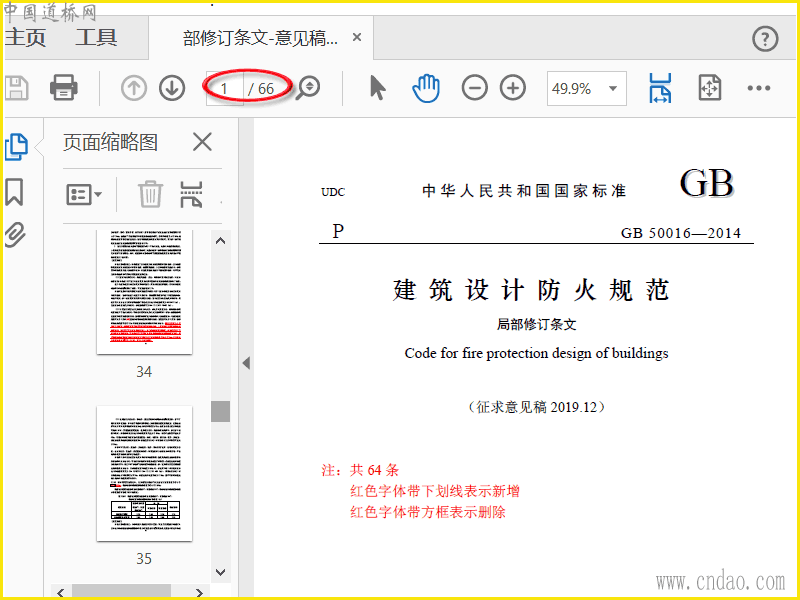Viewport: 800px width, 600px height.
Task: Click the text 征求意见稿 2019.12
Action: [536, 407]
